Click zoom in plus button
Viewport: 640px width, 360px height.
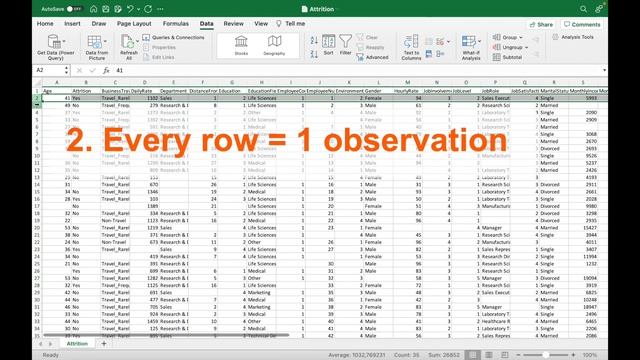coord(573,355)
